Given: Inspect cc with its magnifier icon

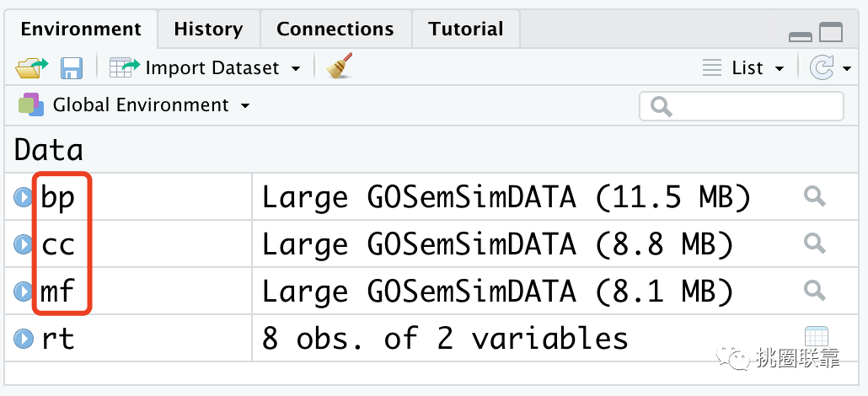Looking at the screenshot, I should point(814,243).
